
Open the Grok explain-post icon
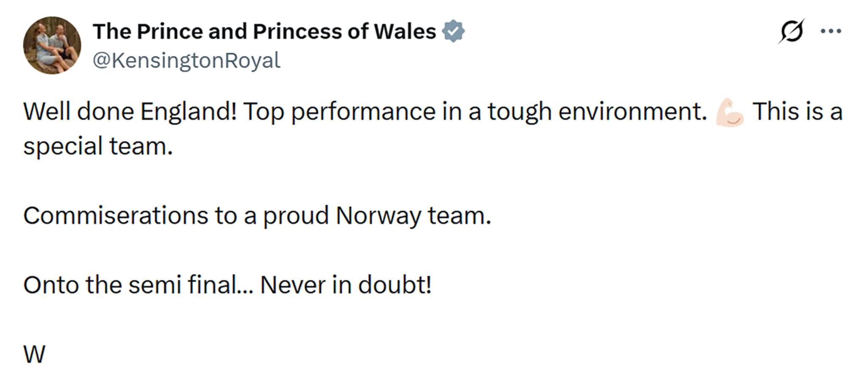(791, 31)
